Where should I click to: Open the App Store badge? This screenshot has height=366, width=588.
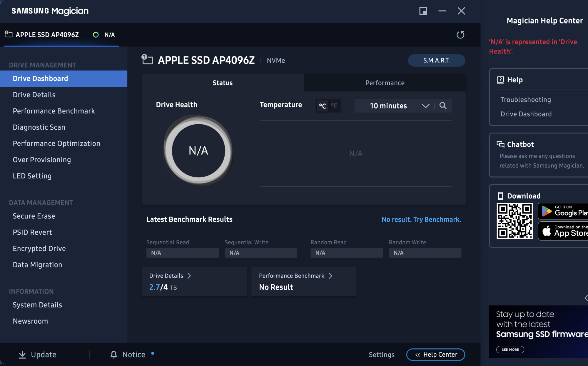(563, 231)
